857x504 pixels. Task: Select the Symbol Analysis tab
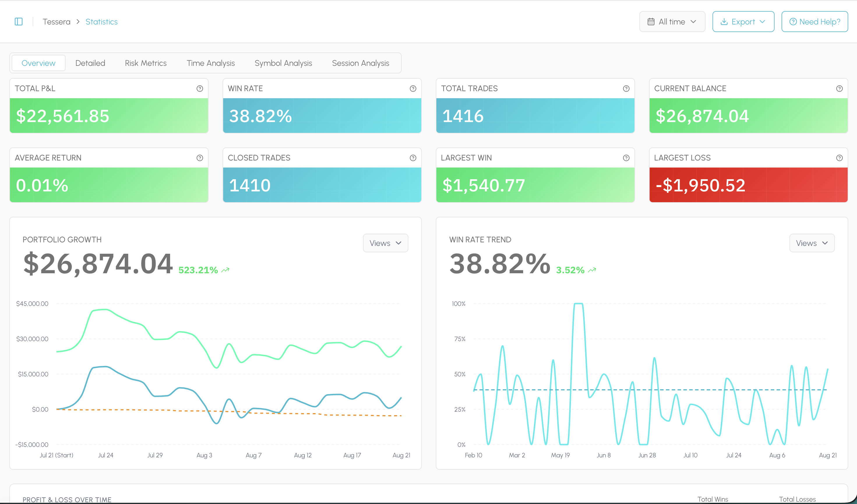click(x=283, y=63)
